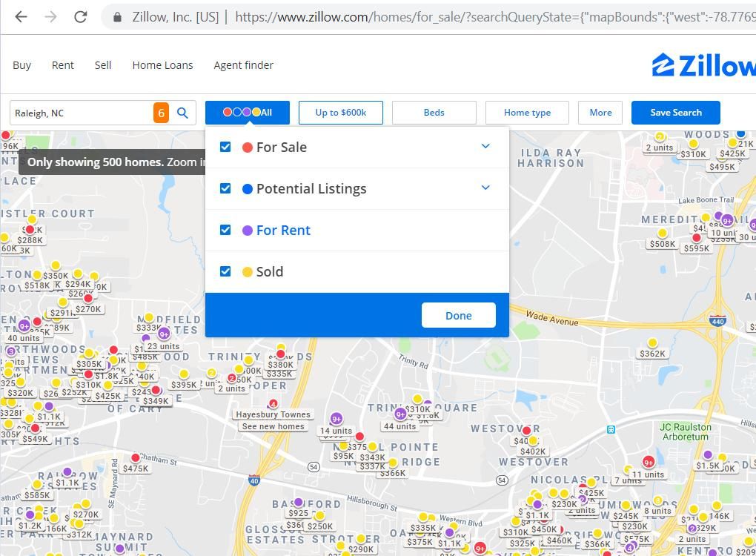The height and width of the screenshot is (556, 756).
Task: Collapse the All listing type dropdown
Action: 248,113
